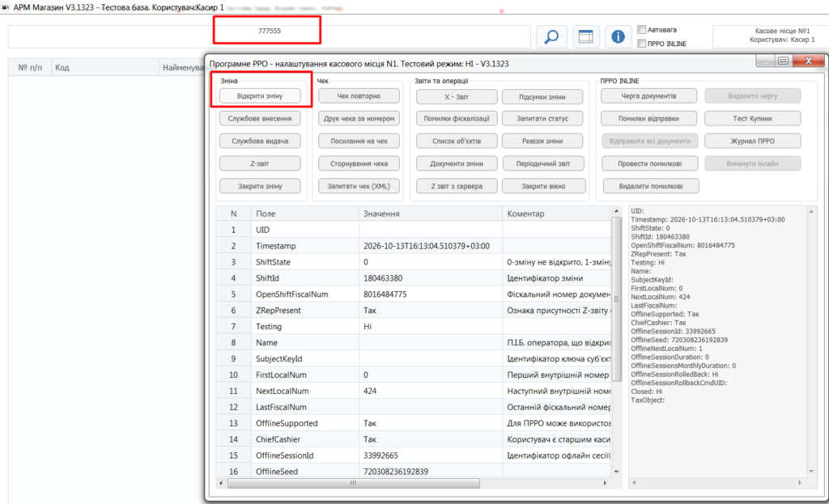
Task: Click the Відкрити зміну button
Action: click(x=260, y=96)
